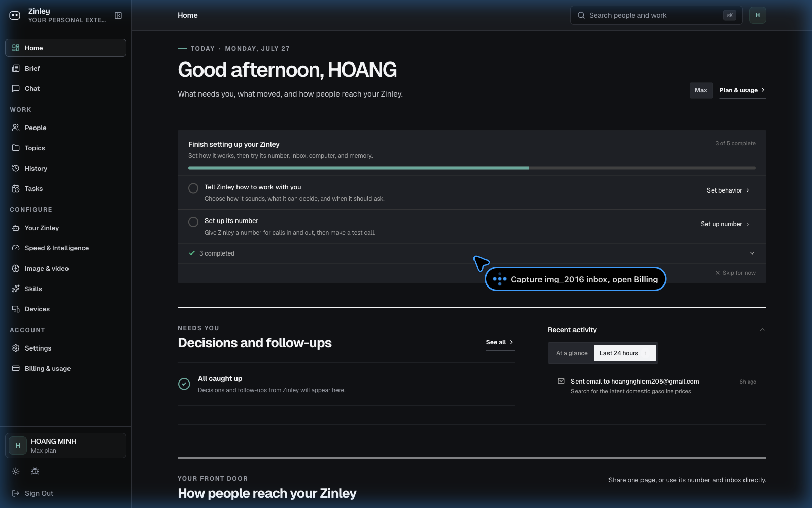812x508 pixels.
Task: Tick the circle for Set up its number
Action: (x=193, y=222)
